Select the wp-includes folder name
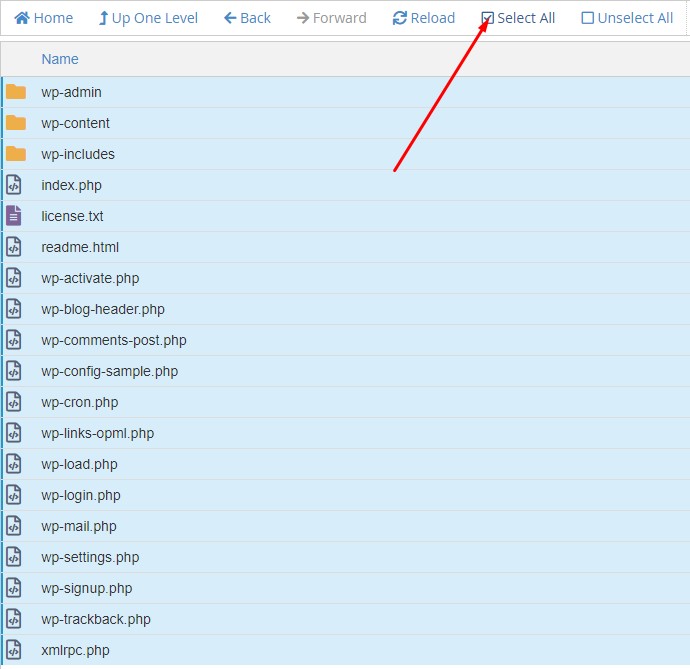 tap(78, 154)
